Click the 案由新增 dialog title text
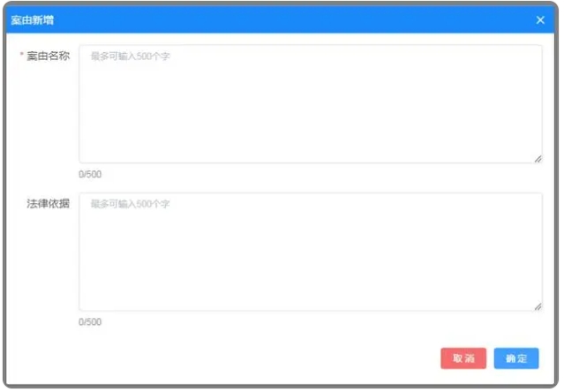The width and height of the screenshot is (564, 392). pos(33,20)
